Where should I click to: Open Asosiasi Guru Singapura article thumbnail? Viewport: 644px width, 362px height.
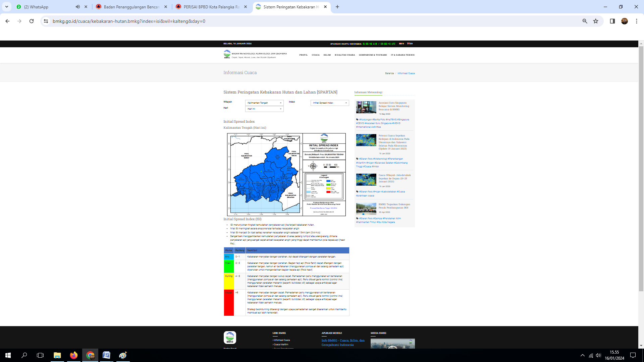point(366,107)
